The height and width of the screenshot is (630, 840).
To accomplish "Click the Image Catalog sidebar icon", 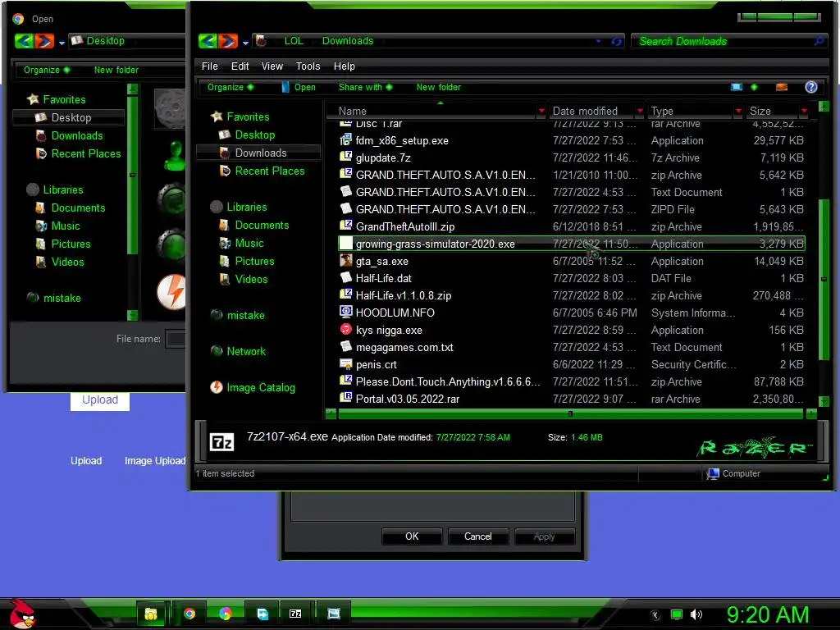I will 217,387.
